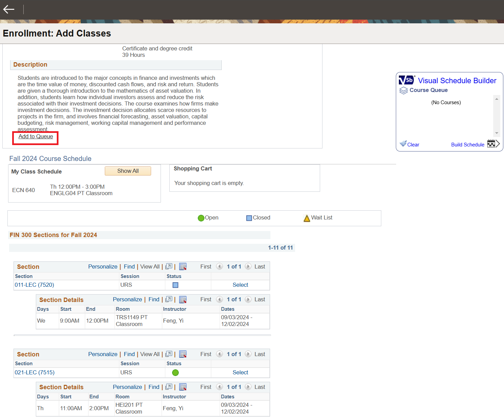
Task: Open 021-LEC section grid in new window
Action: pos(169,354)
